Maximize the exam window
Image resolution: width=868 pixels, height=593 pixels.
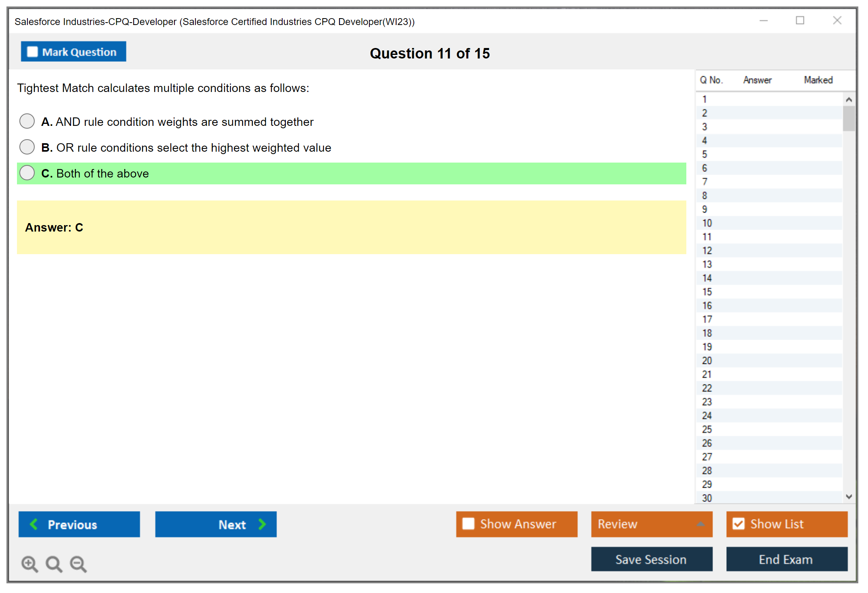[x=800, y=21]
